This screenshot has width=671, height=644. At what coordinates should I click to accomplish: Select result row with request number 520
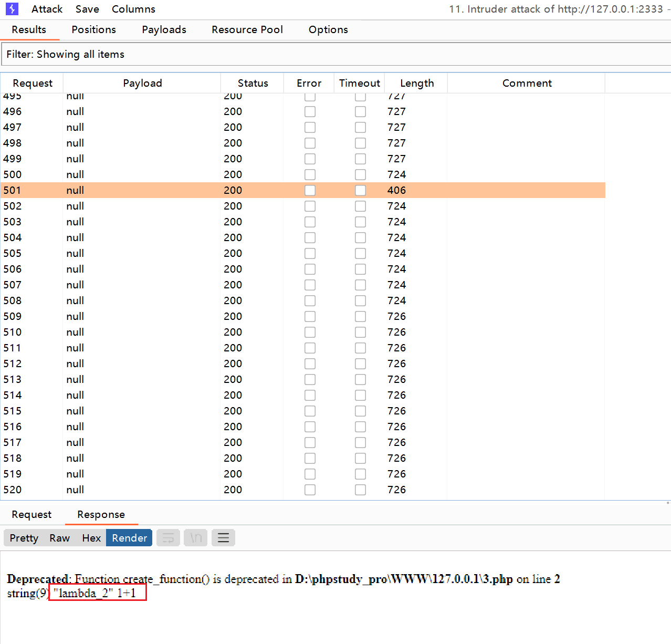point(302,490)
